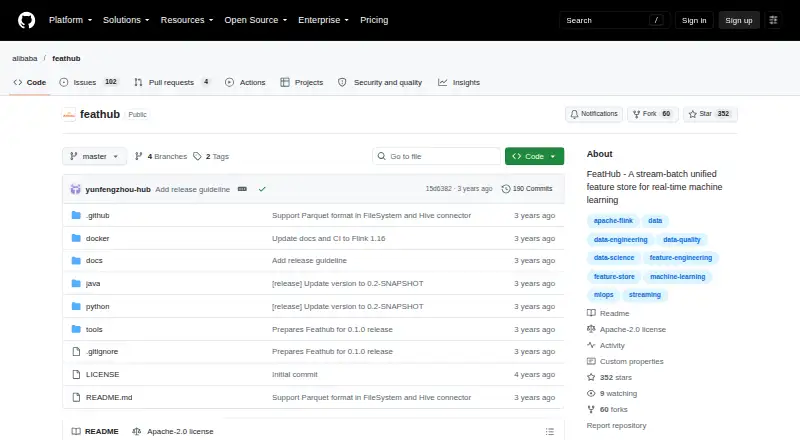The height and width of the screenshot is (440, 800).
Task: Click the tag icon next to 2 Tags
Action: point(197,156)
